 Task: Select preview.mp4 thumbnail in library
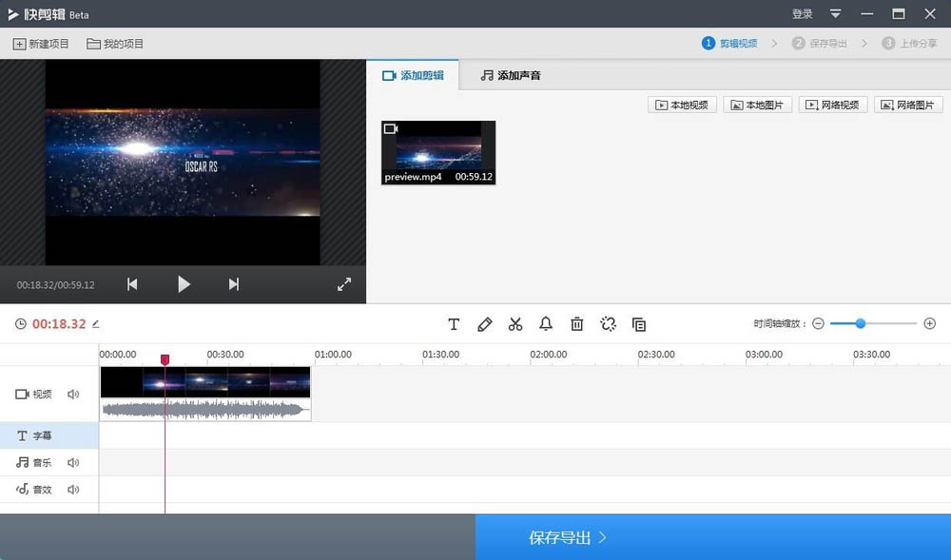click(438, 153)
